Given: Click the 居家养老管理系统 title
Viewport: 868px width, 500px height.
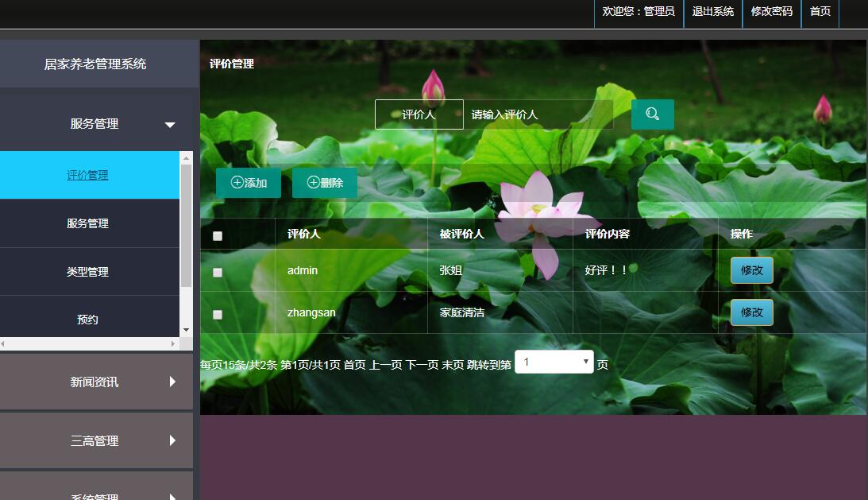Looking at the screenshot, I should pos(95,64).
